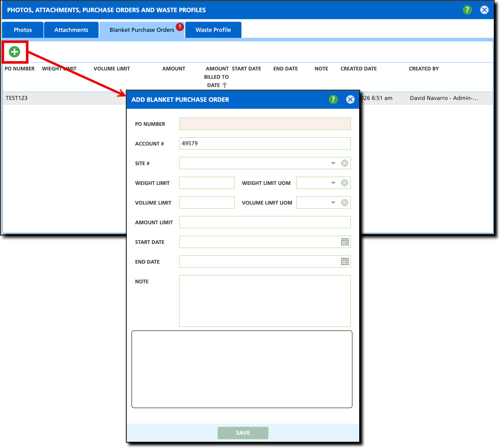
Task: Expand the Weight Limit UOM dropdown
Action: tap(333, 183)
